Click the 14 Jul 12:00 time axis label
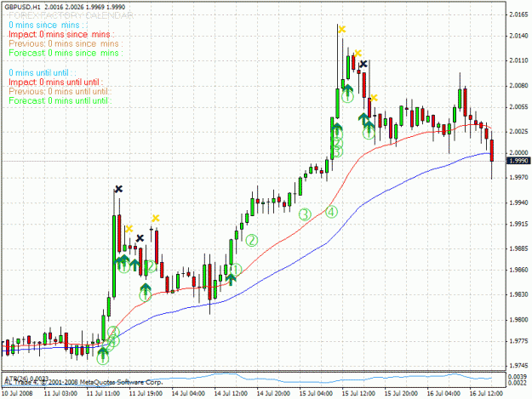 coord(231,393)
